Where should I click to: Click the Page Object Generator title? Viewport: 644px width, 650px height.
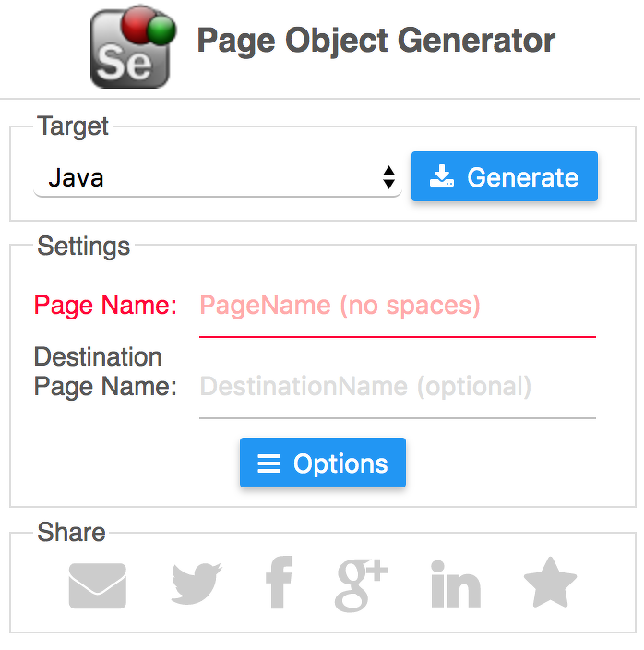[x=376, y=42]
